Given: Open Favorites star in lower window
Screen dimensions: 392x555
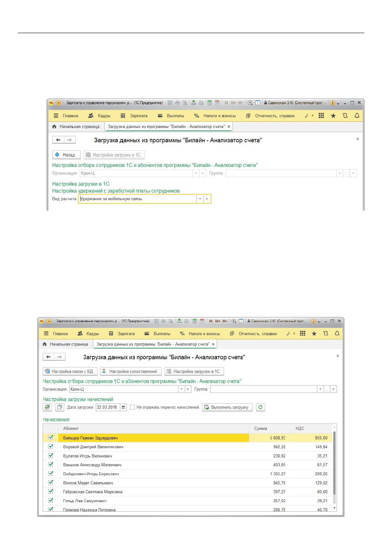Looking at the screenshot, I should pos(314,333).
